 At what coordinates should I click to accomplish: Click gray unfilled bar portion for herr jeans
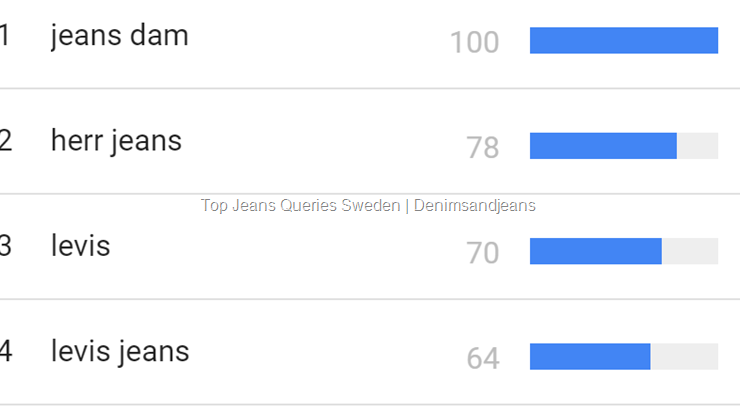coord(697,146)
